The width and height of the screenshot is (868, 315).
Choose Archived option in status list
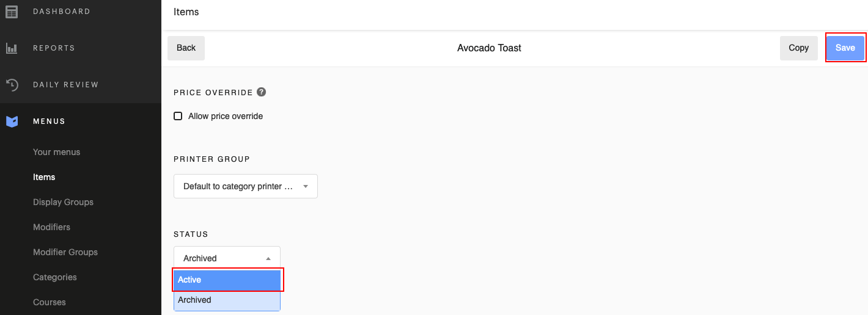click(x=227, y=300)
